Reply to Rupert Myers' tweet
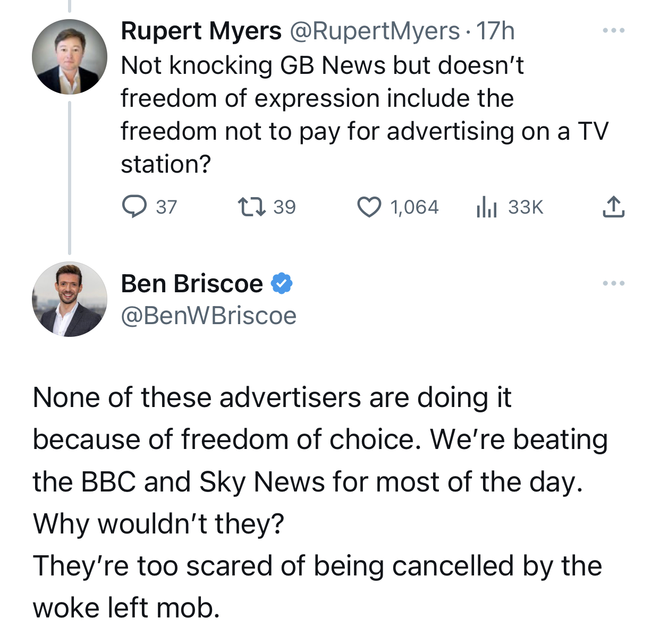 tap(134, 207)
